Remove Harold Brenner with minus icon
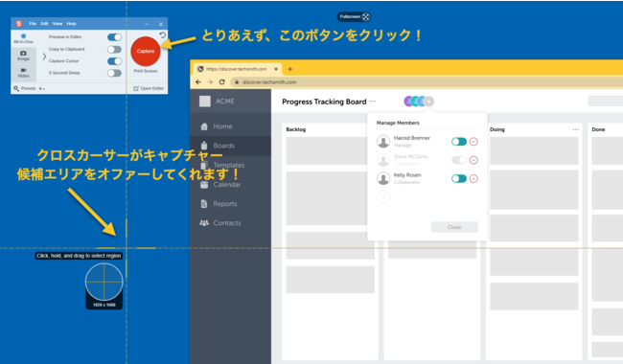The width and height of the screenshot is (623, 364). point(473,142)
